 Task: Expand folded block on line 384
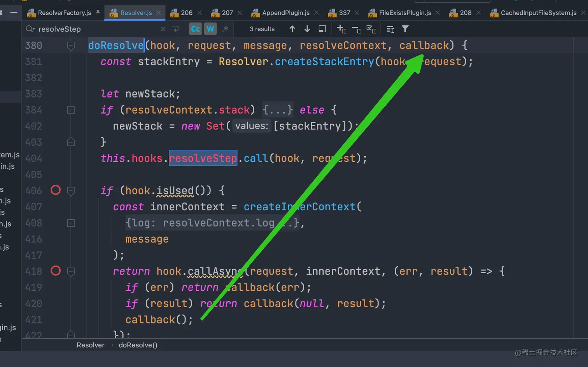point(71,110)
